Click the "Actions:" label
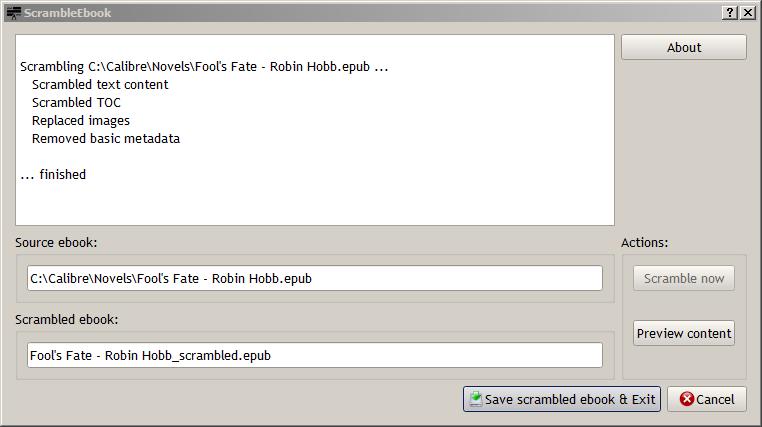This screenshot has height=427, width=762. pos(645,242)
